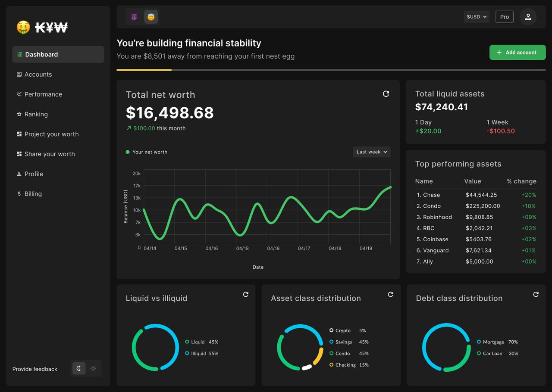
Task: Open the $USD currency dropdown
Action: tap(477, 17)
